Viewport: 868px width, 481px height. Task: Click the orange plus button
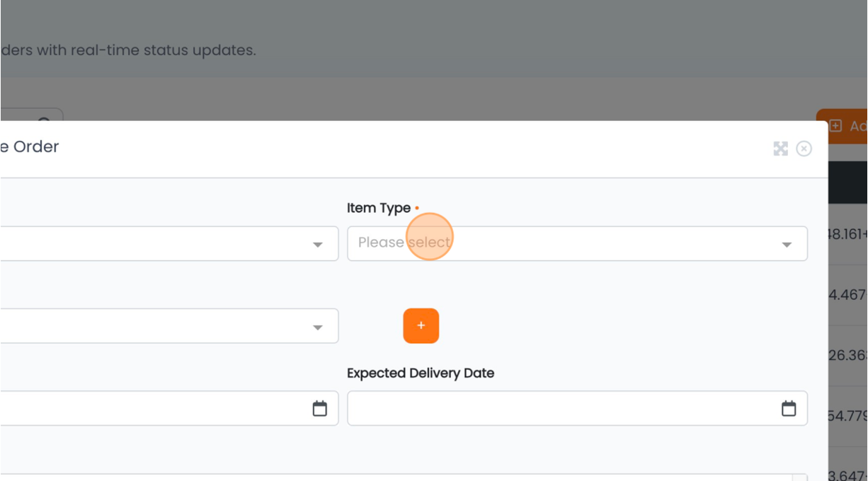[421, 326]
